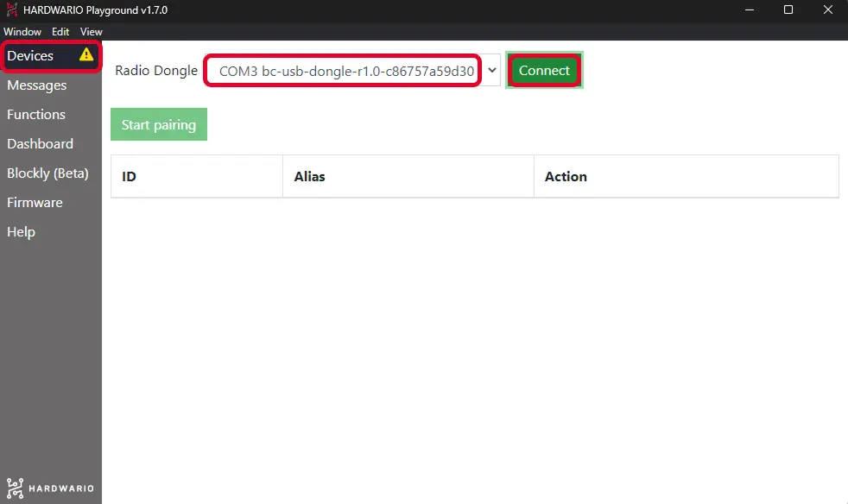Click the HARDWARIO app icon in title bar
This screenshot has height=504, width=848.
click(12, 9)
